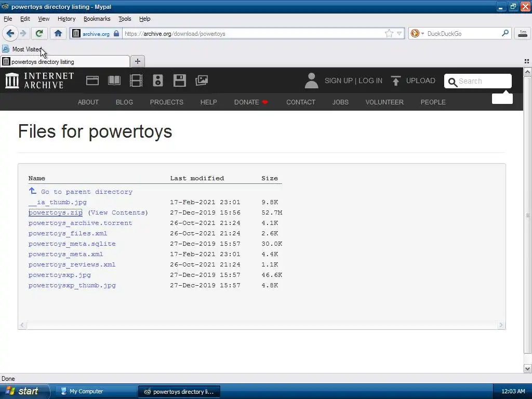The height and width of the screenshot is (399, 532).
Task: Open the PROJECTS navigation link
Action: tap(167, 102)
